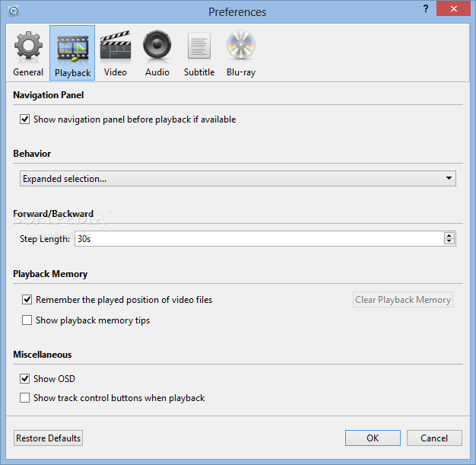The width and height of the screenshot is (476, 465).
Task: Click the Step Length label
Action: [x=45, y=239]
